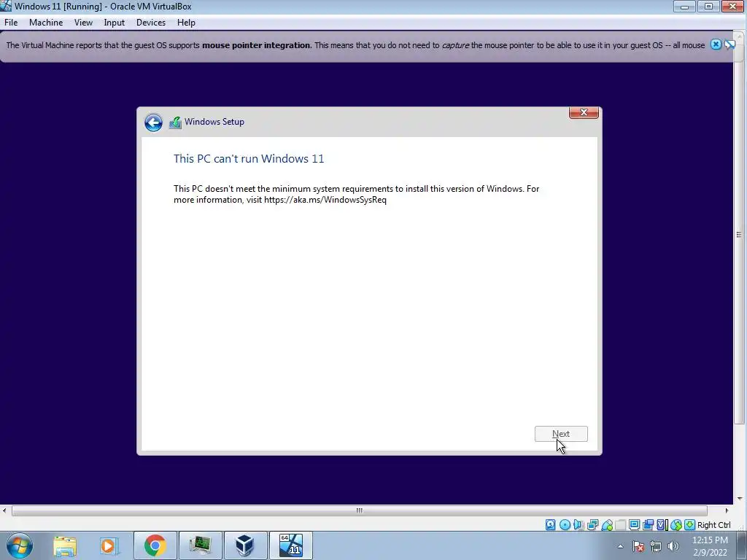The height and width of the screenshot is (560, 747).
Task: Click the recording status icon
Action: coord(648,525)
